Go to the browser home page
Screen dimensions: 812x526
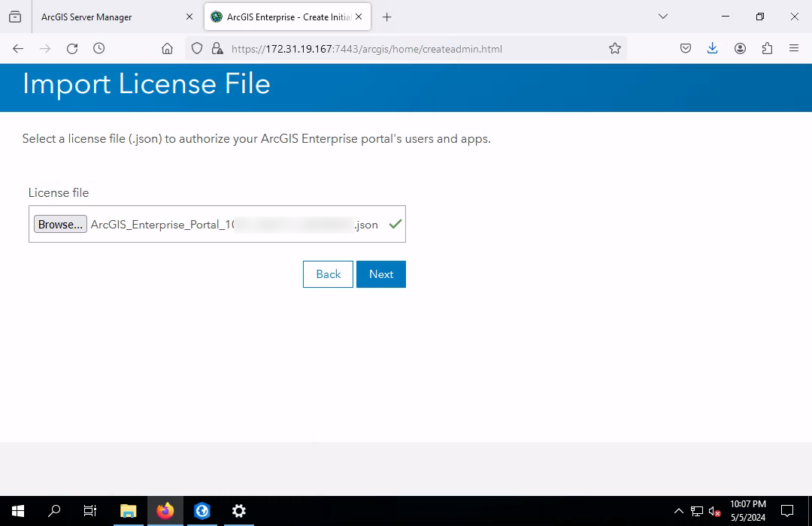(x=167, y=49)
